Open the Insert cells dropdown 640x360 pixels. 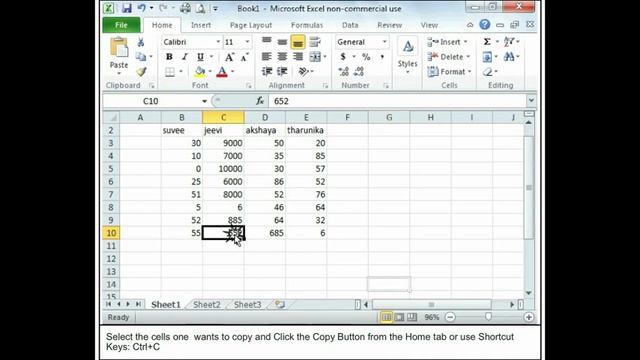[x=466, y=42]
